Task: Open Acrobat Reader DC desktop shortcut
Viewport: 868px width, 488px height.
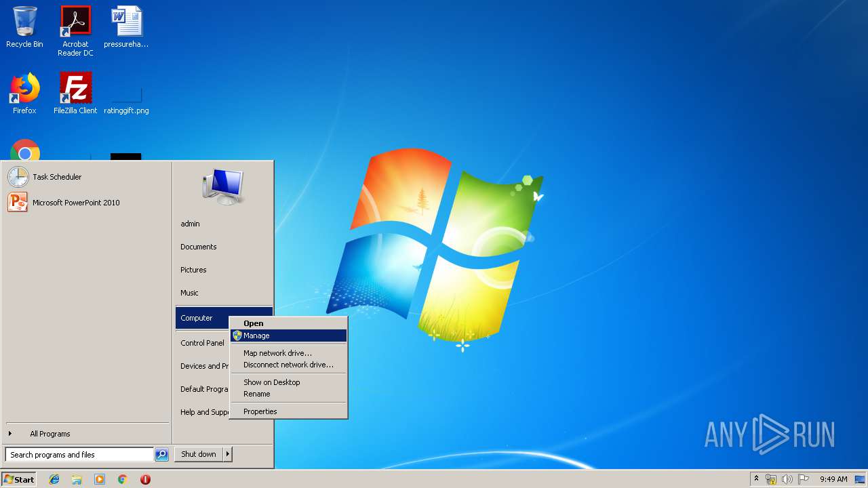Action: pos(75,31)
